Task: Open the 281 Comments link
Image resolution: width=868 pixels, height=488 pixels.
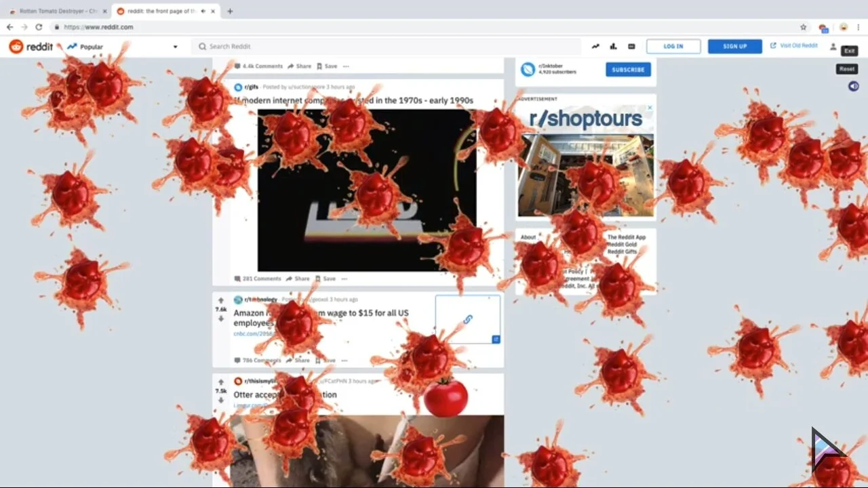Action: pos(258,279)
